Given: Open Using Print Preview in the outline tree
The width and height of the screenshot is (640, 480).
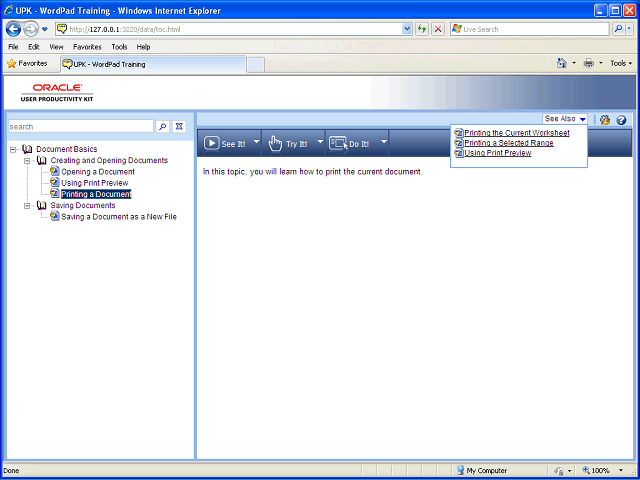Looking at the screenshot, I should (x=95, y=183).
